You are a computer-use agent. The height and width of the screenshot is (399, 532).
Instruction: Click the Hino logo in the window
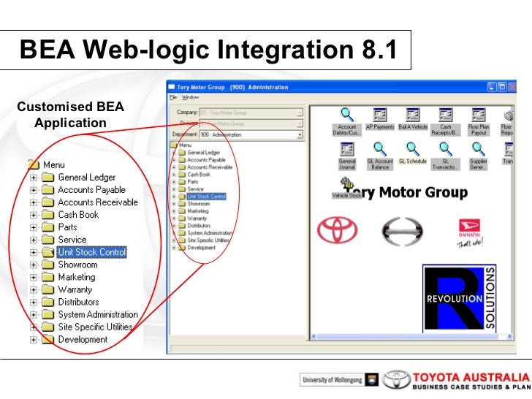pyautogui.click(x=402, y=232)
